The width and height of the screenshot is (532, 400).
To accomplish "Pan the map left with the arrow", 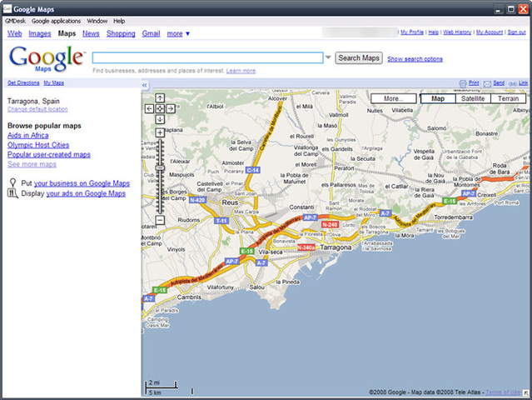I will pyautogui.click(x=149, y=108).
